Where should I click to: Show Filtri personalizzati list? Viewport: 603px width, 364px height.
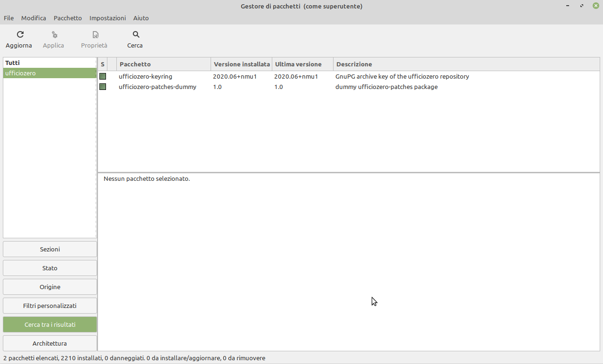(50, 306)
